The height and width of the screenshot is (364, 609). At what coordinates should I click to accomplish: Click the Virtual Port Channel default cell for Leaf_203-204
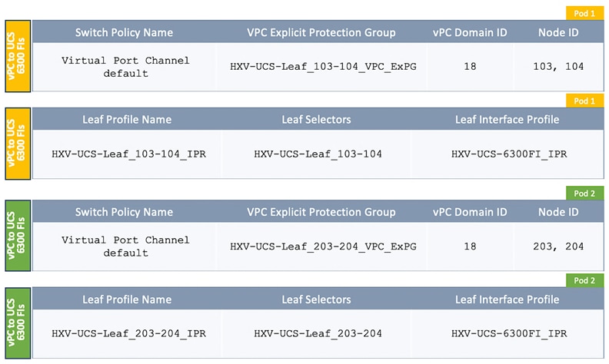click(125, 247)
